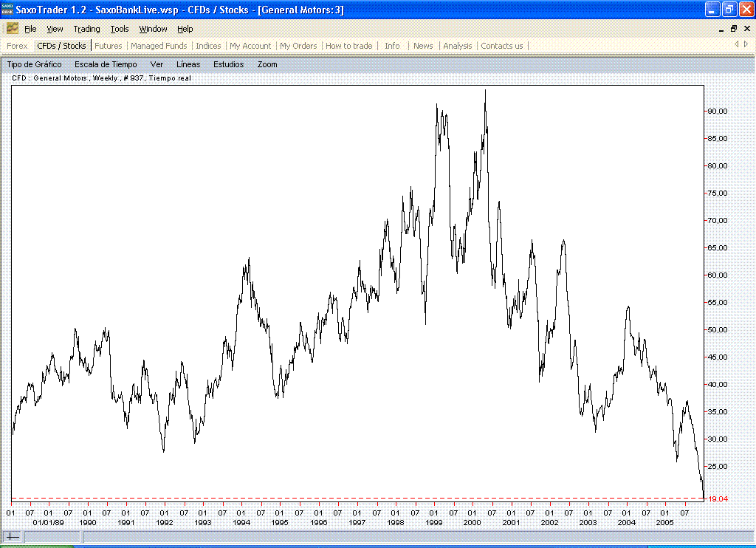Open the File menu
The height and width of the screenshot is (548, 756).
[30, 29]
